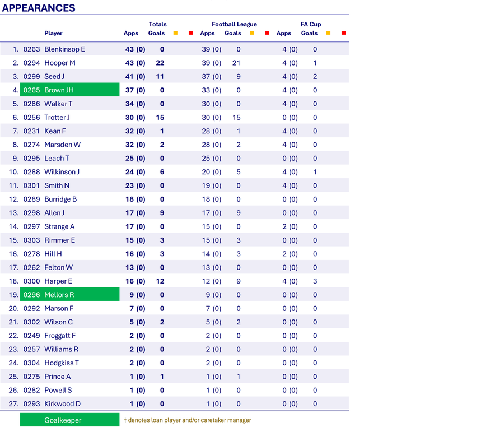
Task: Select player Kirkwood D
Action: tap(62, 404)
